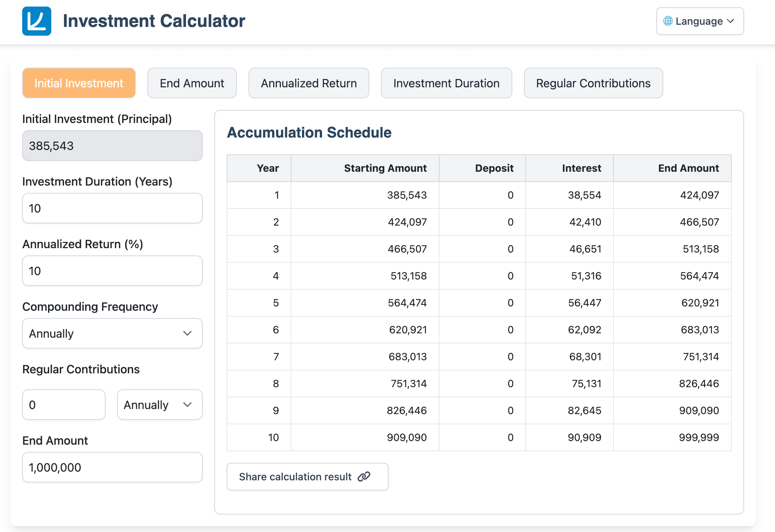This screenshot has height=532, width=775.
Task: Select the Regular Contributions mode
Action: tap(593, 83)
